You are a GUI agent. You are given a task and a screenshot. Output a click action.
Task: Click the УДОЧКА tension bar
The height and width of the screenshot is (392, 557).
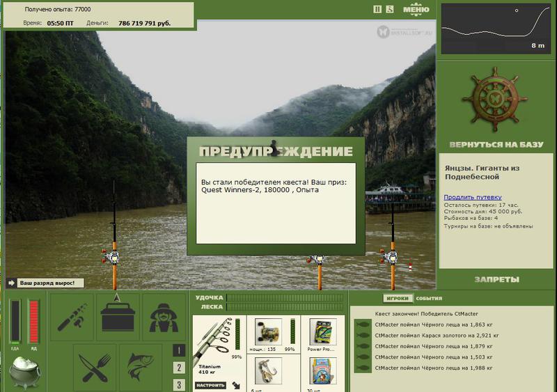[285, 297]
